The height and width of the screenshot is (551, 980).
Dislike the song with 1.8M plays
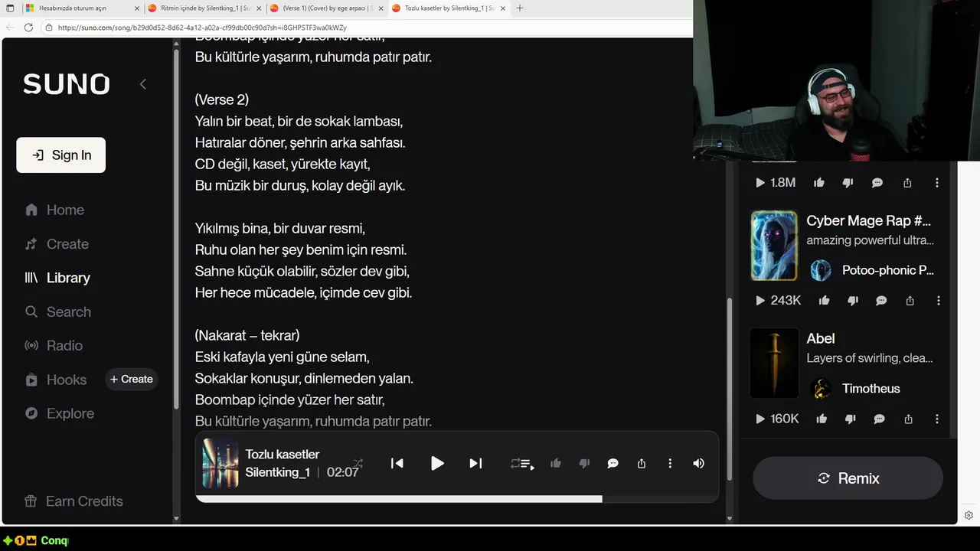tap(848, 183)
